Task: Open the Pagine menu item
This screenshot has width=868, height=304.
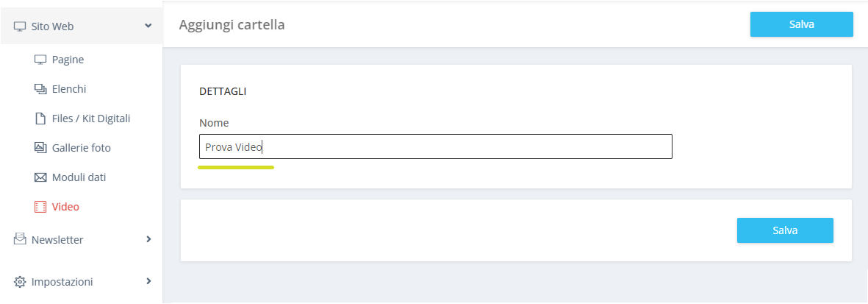Action: click(68, 60)
